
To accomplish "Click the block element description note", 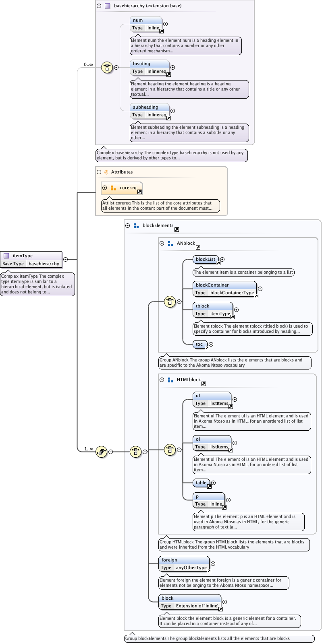I will 229,621.
